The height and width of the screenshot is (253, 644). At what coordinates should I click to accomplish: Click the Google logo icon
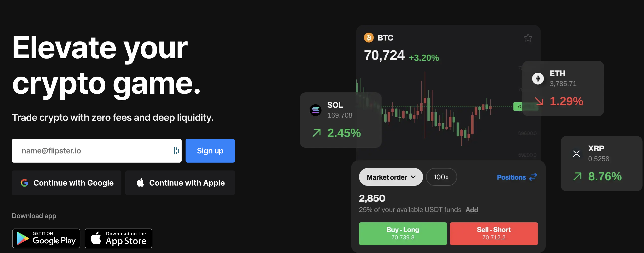tap(24, 183)
